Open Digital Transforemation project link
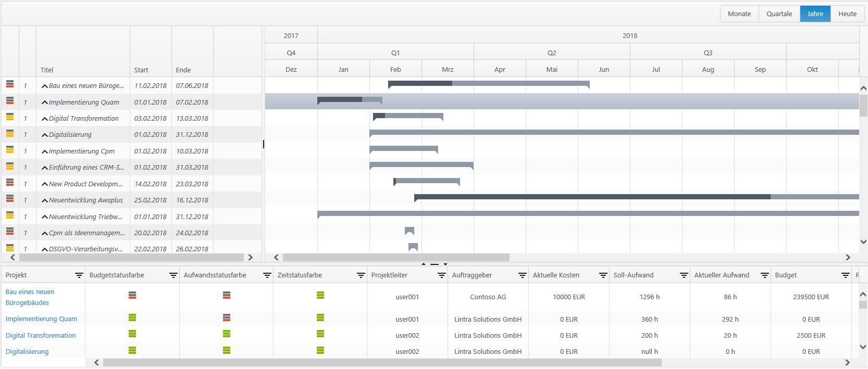The width and height of the screenshot is (868, 369). 41,336
